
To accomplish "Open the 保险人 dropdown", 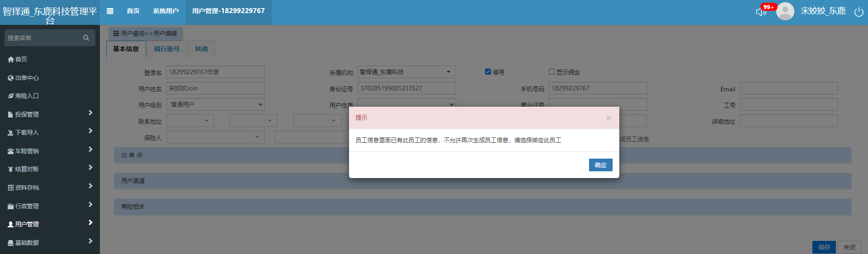I will [216, 137].
